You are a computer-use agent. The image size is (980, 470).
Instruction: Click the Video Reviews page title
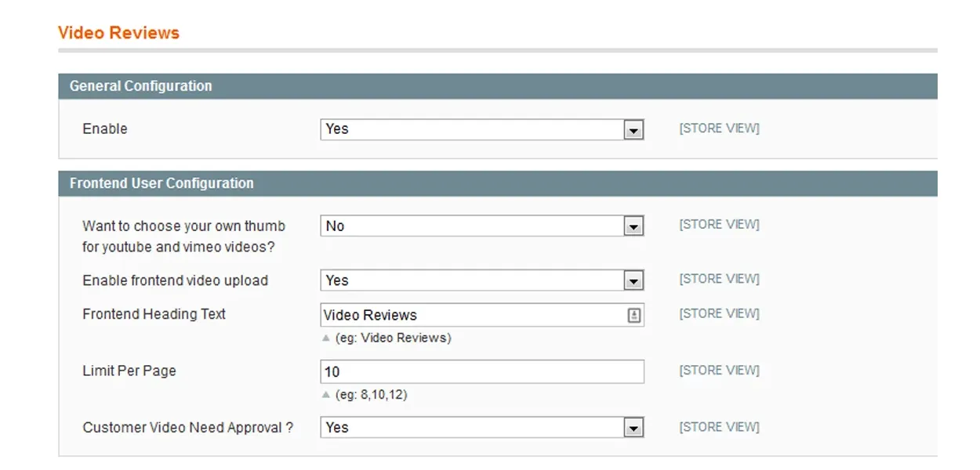coord(118,33)
